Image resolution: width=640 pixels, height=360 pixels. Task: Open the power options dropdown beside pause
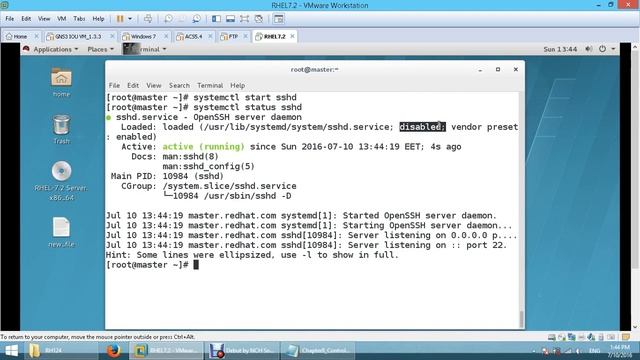pos(130,19)
